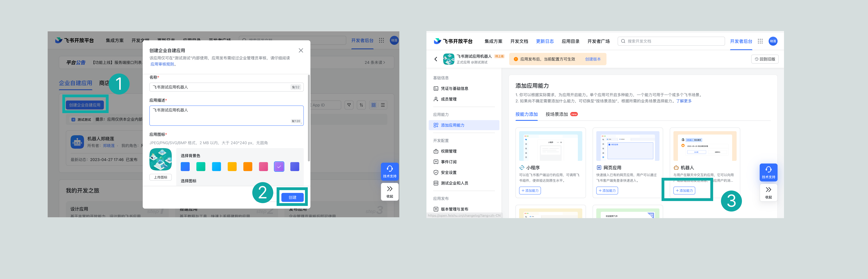Open 集成方案 in the right window header

click(493, 41)
